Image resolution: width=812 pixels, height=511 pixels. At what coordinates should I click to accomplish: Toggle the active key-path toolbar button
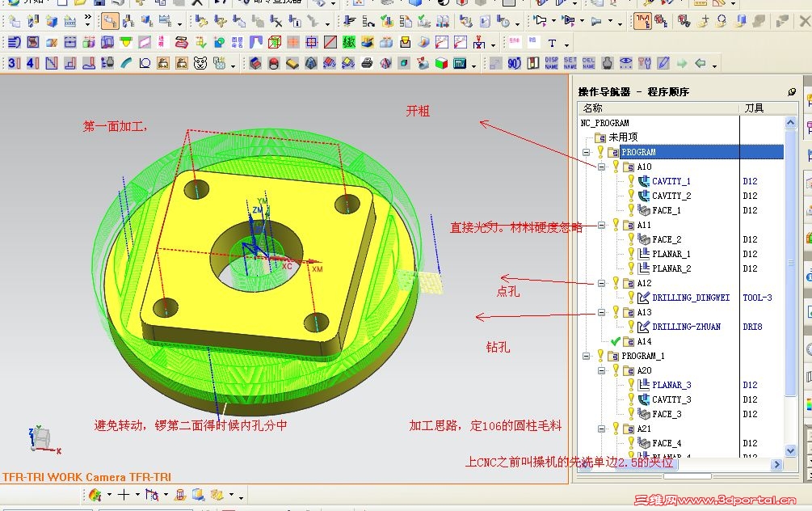(x=642, y=21)
